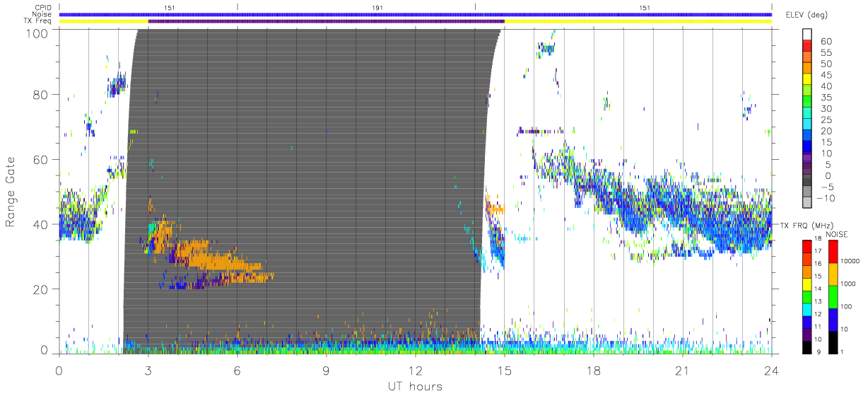Click the 3 mark on UT hours axis
Viewport: 868px width, 401px height.
click(x=148, y=370)
